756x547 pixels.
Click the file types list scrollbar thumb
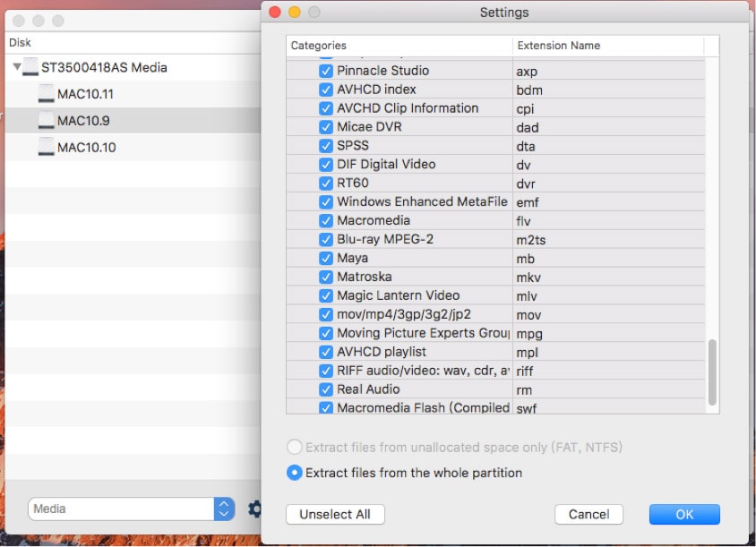click(712, 372)
